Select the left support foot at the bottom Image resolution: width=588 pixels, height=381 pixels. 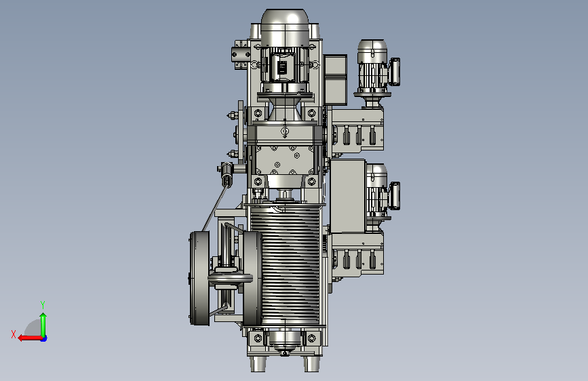(258, 364)
